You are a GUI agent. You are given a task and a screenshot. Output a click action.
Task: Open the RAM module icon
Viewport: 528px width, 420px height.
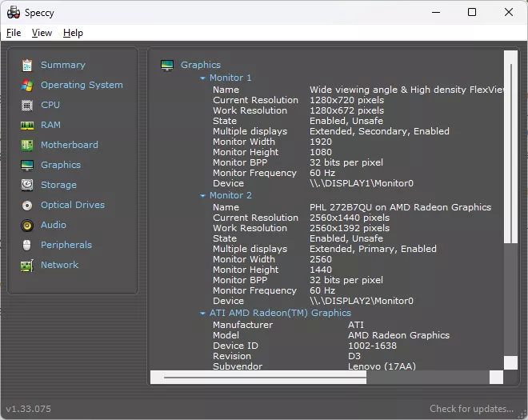[x=27, y=126]
